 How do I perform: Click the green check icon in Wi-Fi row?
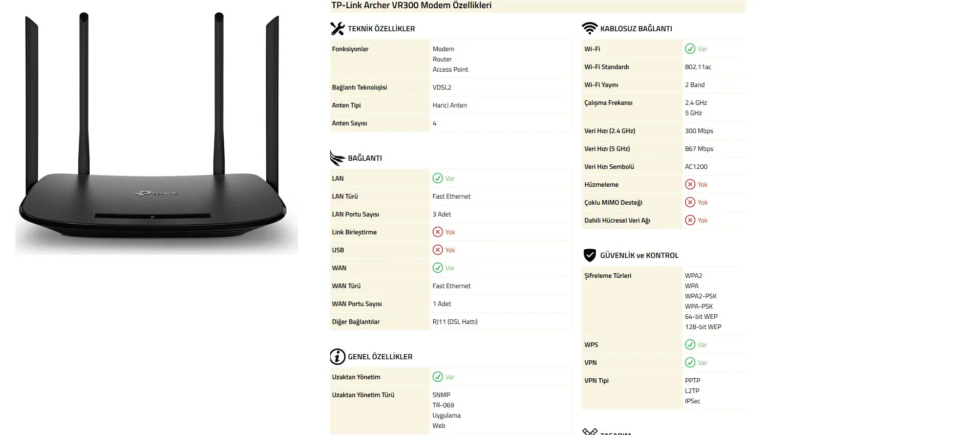(690, 49)
